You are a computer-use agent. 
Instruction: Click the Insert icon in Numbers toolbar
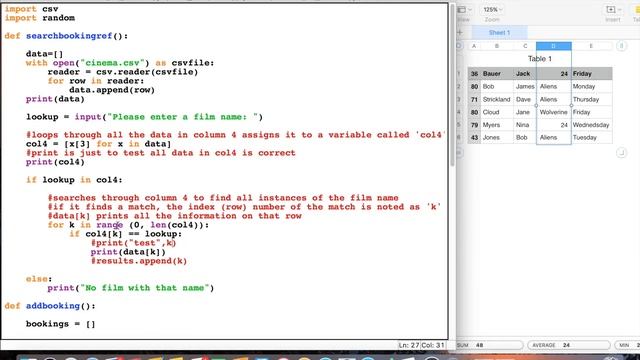pyautogui.click(x=613, y=9)
